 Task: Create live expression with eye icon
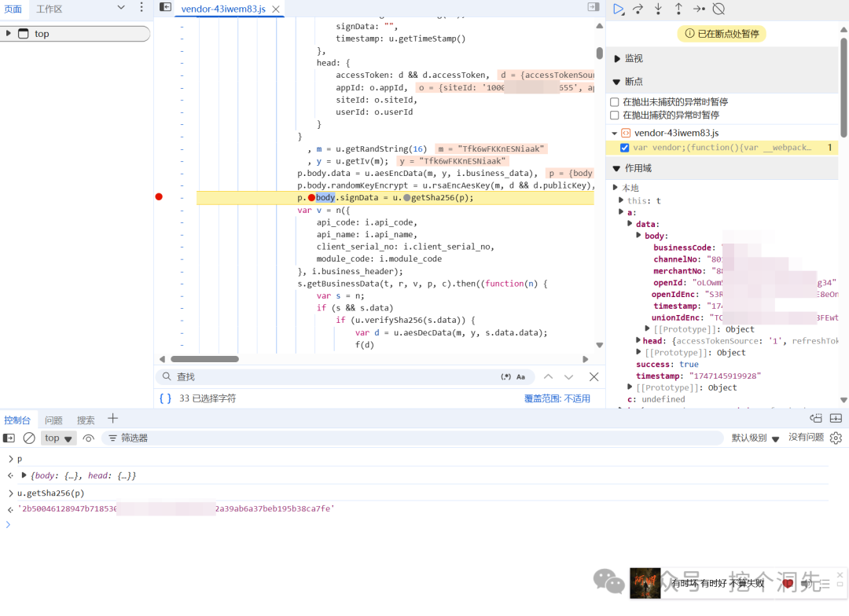[88, 438]
